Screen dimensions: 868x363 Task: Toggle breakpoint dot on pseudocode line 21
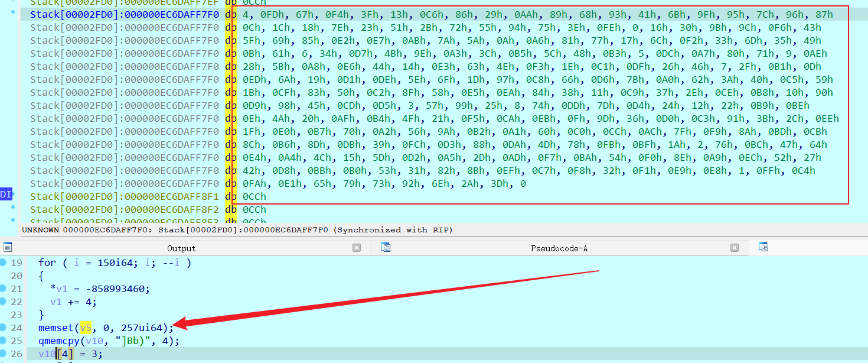(x=4, y=288)
